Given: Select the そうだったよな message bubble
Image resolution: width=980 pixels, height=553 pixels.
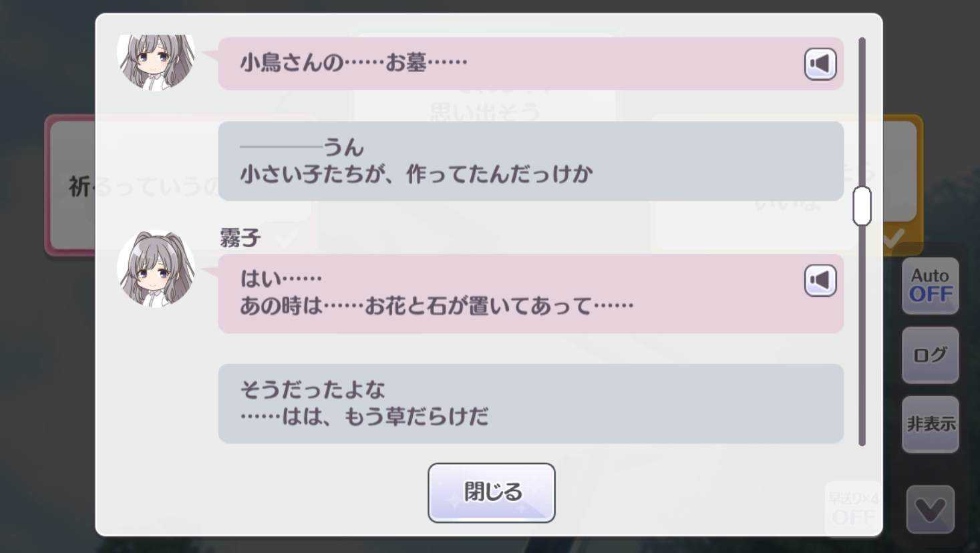Looking at the screenshot, I should pyautogui.click(x=530, y=403).
